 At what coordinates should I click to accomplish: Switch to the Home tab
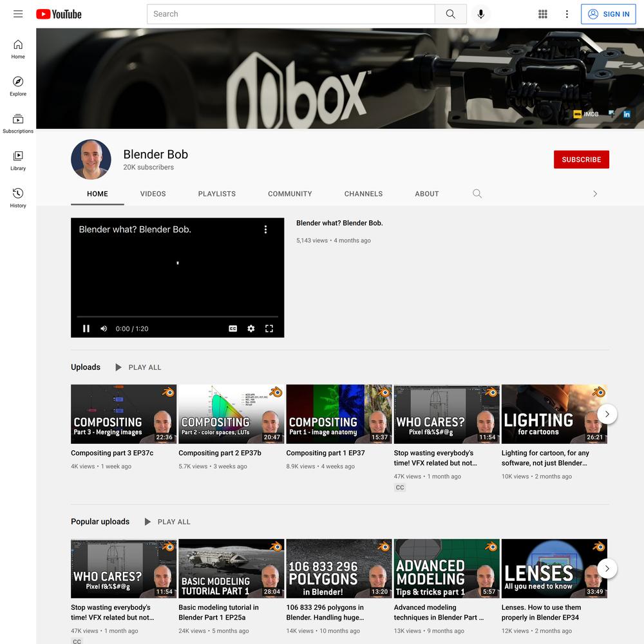(97, 194)
